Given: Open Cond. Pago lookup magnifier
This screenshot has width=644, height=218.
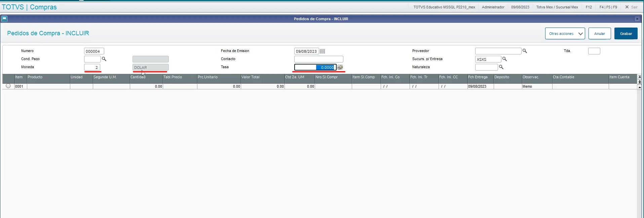Looking at the screenshot, I should 104,59.
